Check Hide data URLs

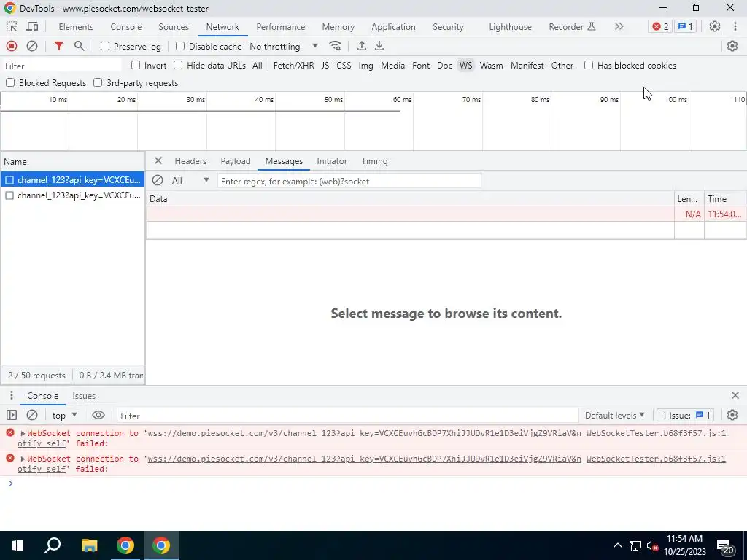[x=178, y=65]
